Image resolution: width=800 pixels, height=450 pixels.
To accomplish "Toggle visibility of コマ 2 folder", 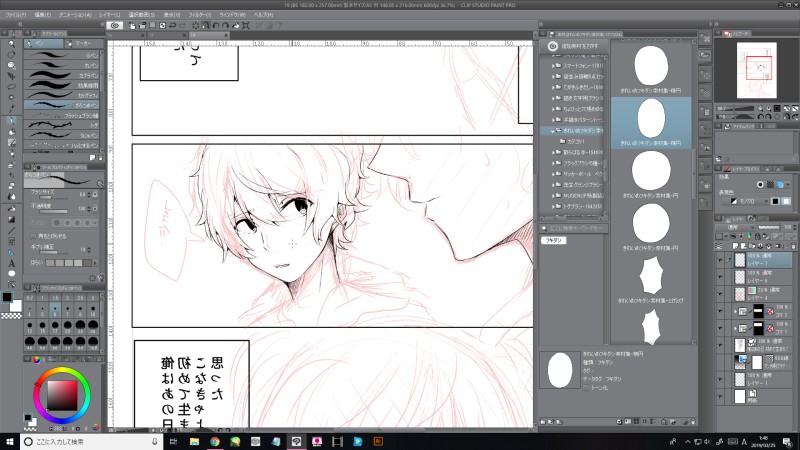I will (x=720, y=311).
